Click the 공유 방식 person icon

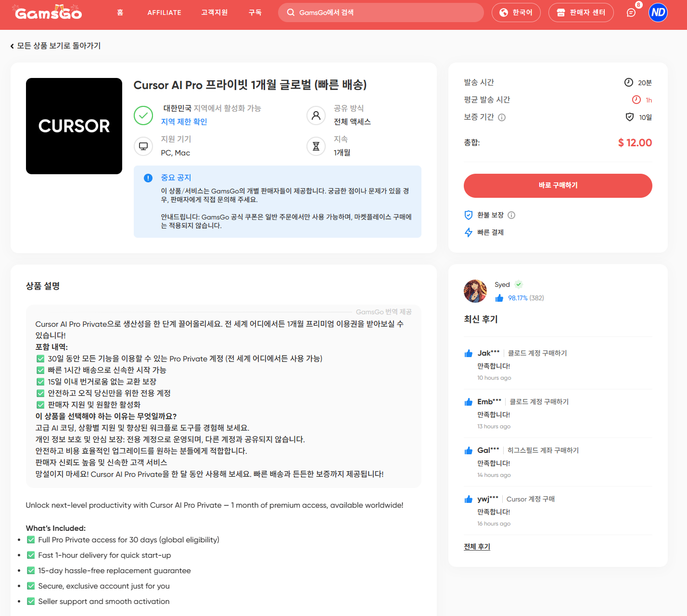316,115
